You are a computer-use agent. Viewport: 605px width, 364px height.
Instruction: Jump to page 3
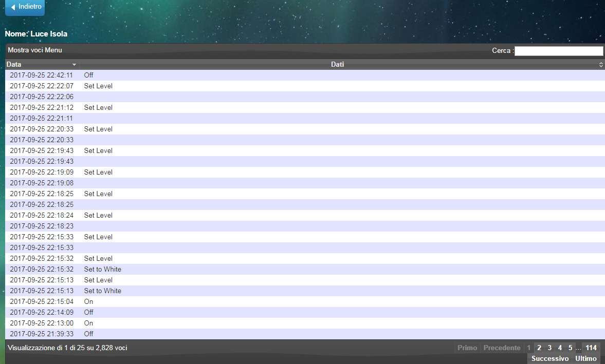click(549, 348)
